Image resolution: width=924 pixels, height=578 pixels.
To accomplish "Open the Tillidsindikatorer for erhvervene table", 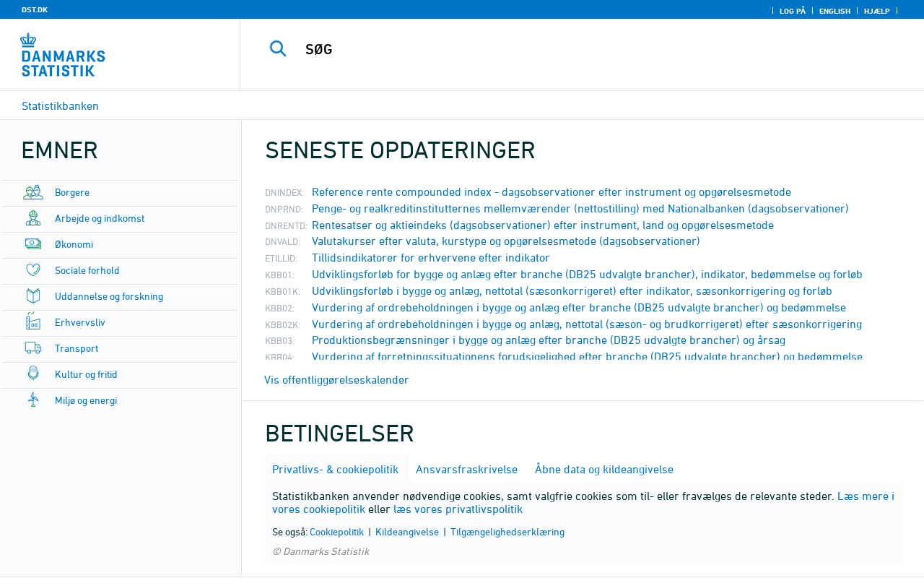I will pyautogui.click(x=430, y=258).
